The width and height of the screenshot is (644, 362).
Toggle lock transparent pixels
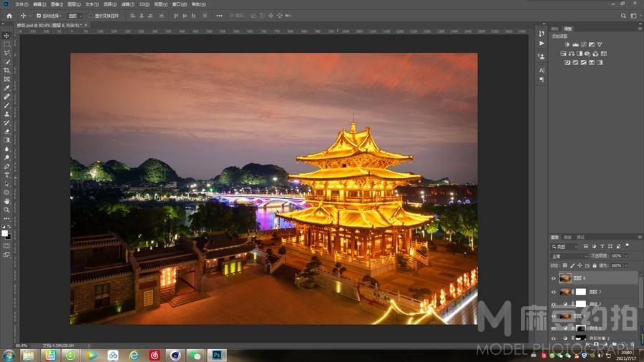pyautogui.click(x=565, y=265)
